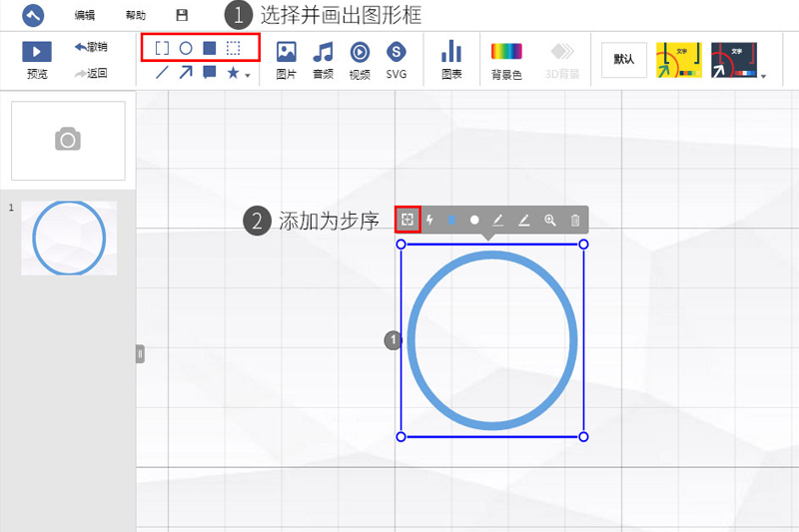Select the blue circle frame on canvas
Screen dimensions: 799x532
point(492,340)
